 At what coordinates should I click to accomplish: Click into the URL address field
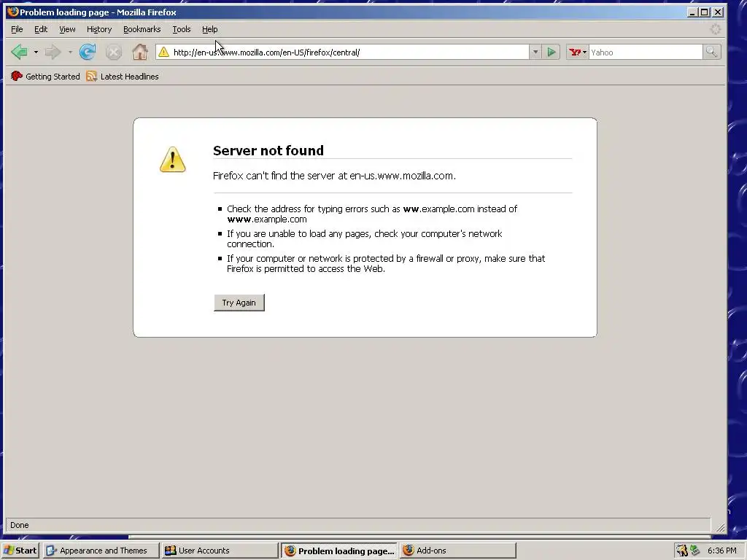(349, 52)
